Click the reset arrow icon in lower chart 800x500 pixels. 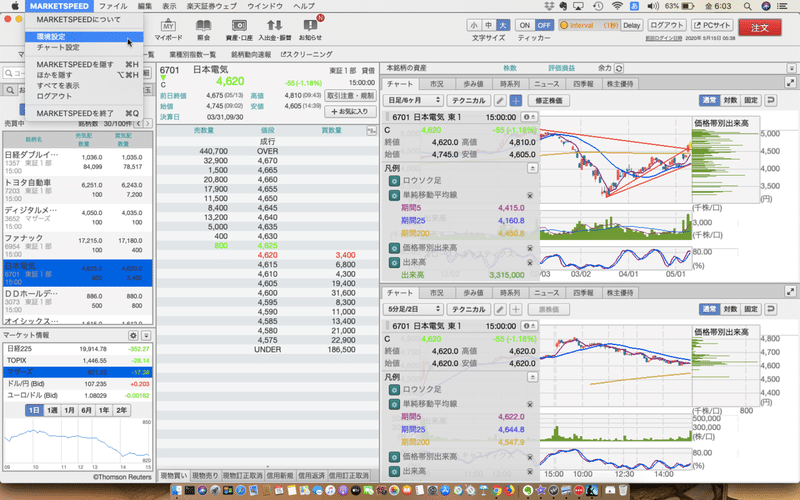tap(770, 309)
